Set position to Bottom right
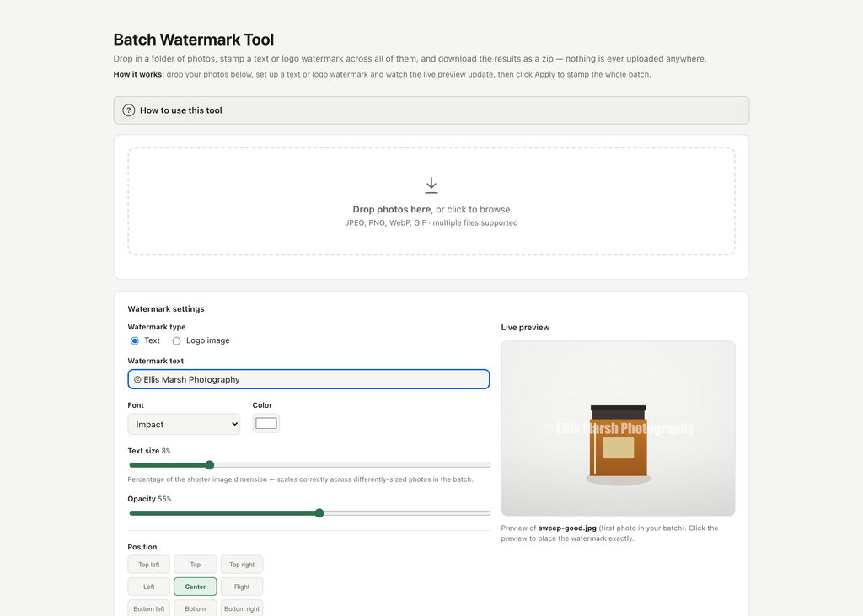The height and width of the screenshot is (616, 863). click(242, 608)
